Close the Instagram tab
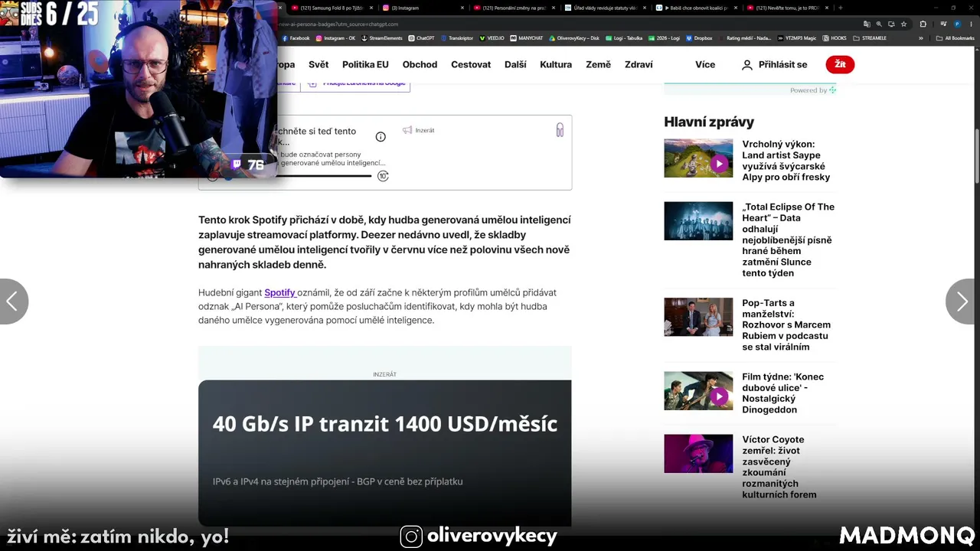The height and width of the screenshot is (551, 980). pos(462,8)
